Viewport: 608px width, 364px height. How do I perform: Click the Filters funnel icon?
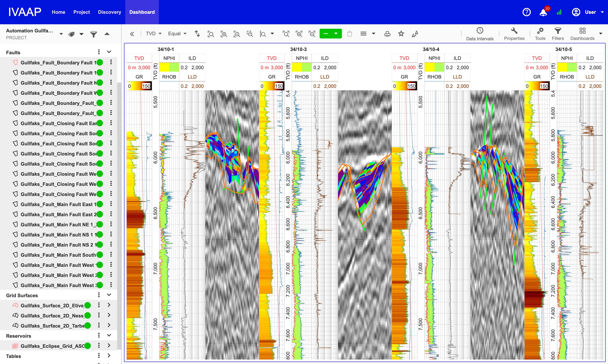pos(558,34)
